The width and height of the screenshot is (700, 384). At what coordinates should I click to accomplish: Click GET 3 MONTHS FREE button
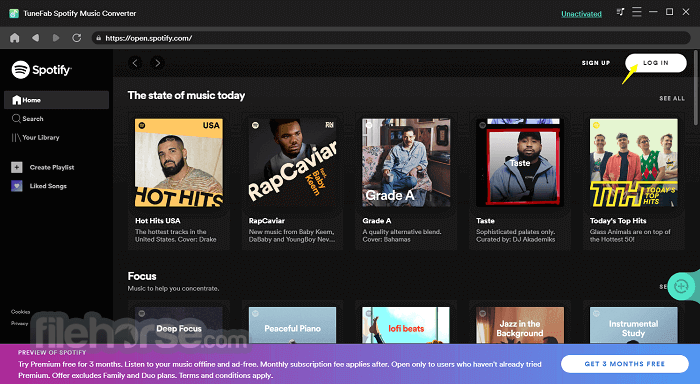point(625,364)
